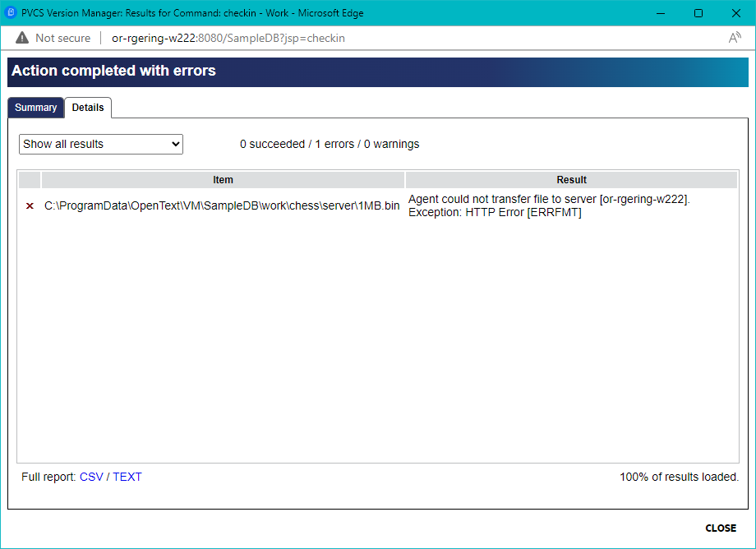This screenshot has height=549, width=756.
Task: Click the PVCS Version Manager title bar icon
Action: point(12,13)
